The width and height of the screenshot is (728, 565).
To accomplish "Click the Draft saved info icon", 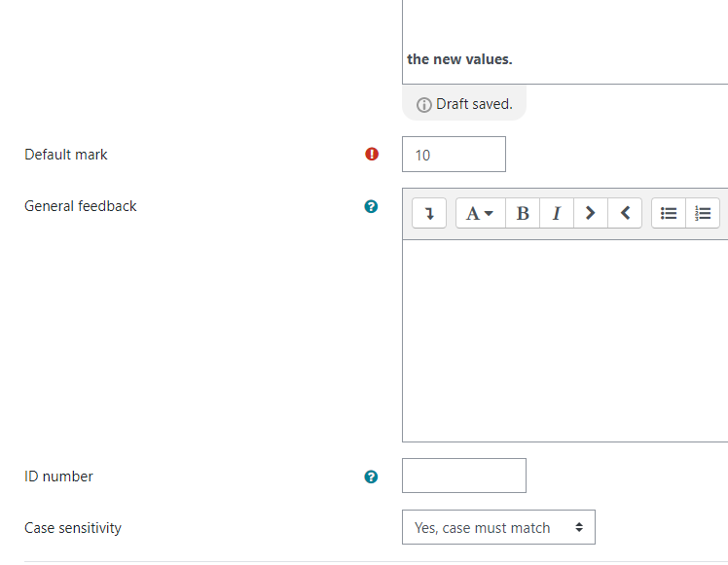I will coord(423,105).
